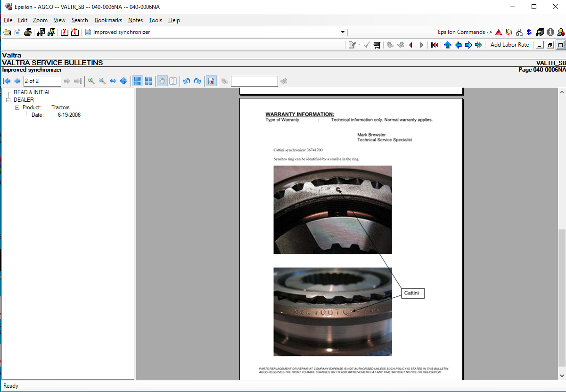Click the vertical scrollbar thumb of the document
Screen dimensions: 566x392
561,297
